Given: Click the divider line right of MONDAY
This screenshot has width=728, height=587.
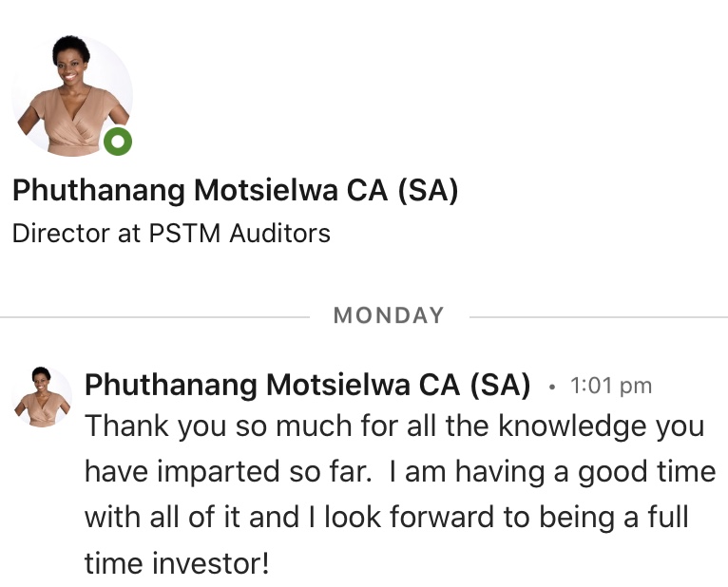Looking at the screenshot, I should 599,317.
